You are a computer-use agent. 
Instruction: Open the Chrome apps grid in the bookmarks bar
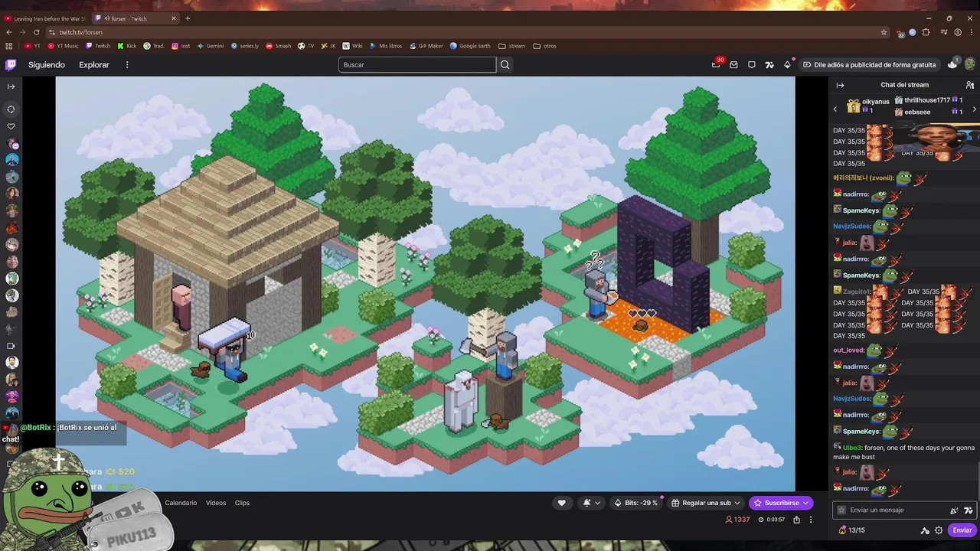point(9,46)
